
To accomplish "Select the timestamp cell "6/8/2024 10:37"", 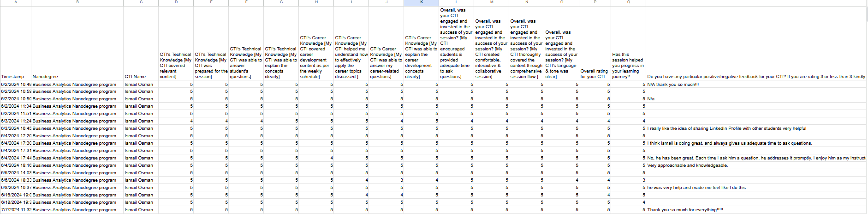I will pyautogui.click(x=16, y=188).
